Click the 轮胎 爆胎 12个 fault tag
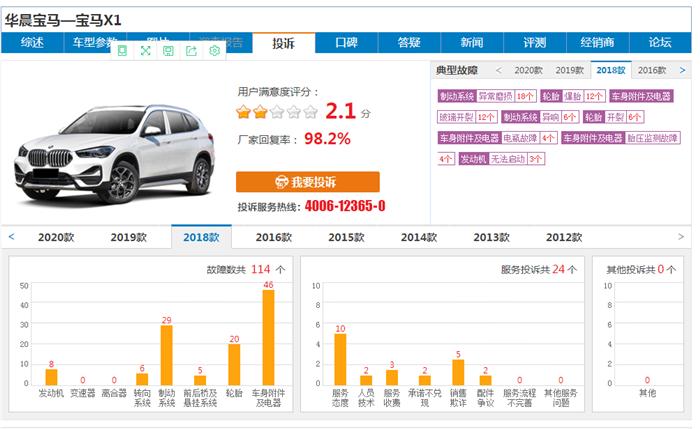Image resolution: width=700 pixels, height=429 pixels. pyautogui.click(x=573, y=96)
